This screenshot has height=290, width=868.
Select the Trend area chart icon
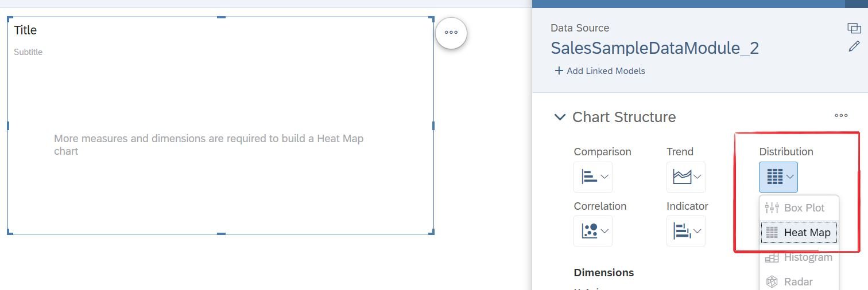tap(682, 177)
